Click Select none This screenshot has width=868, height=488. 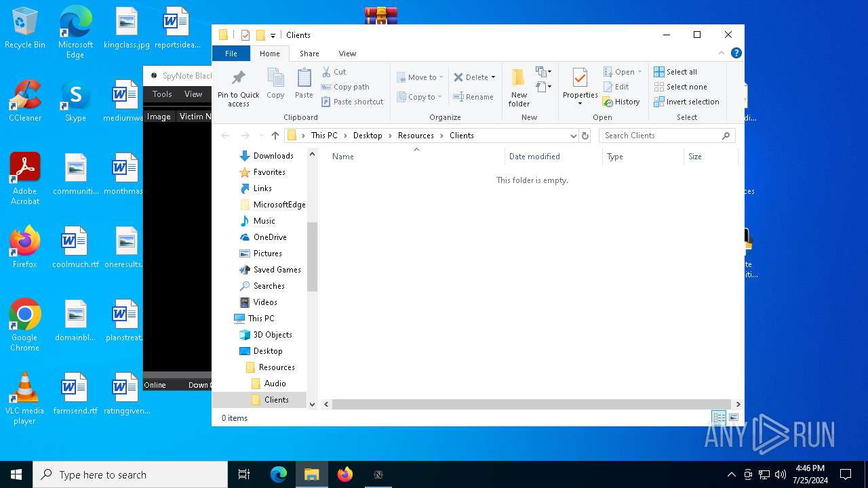click(680, 87)
